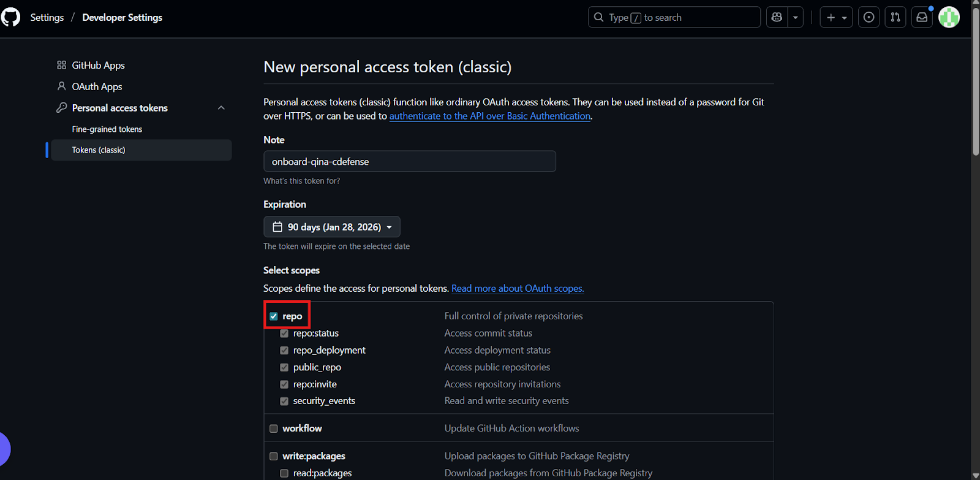The width and height of the screenshot is (980, 480).
Task: Toggle the repo:invite checkbox
Action: pyautogui.click(x=284, y=384)
